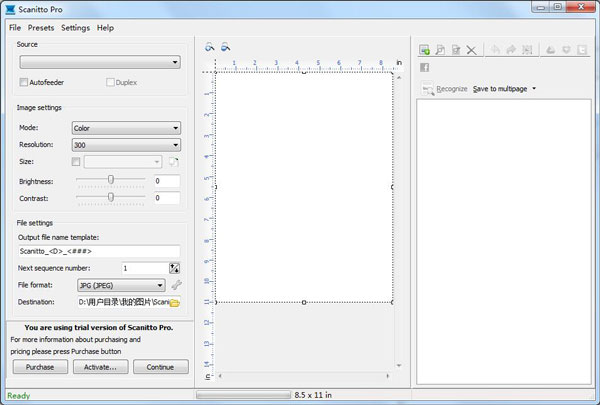Image resolution: width=600 pixels, height=405 pixels.
Task: Click the Activate... button
Action: 101,367
